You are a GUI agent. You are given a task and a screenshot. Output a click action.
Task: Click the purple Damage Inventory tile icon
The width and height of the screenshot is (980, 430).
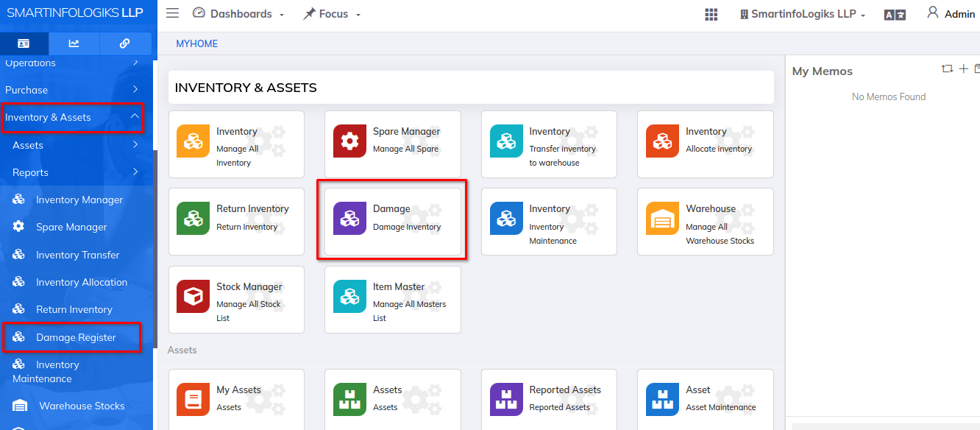pos(349,219)
